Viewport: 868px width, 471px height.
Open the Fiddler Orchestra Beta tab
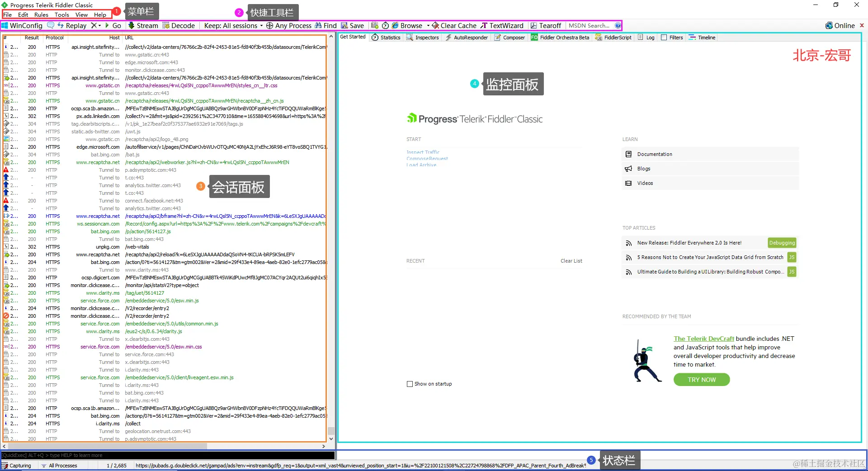(560, 38)
